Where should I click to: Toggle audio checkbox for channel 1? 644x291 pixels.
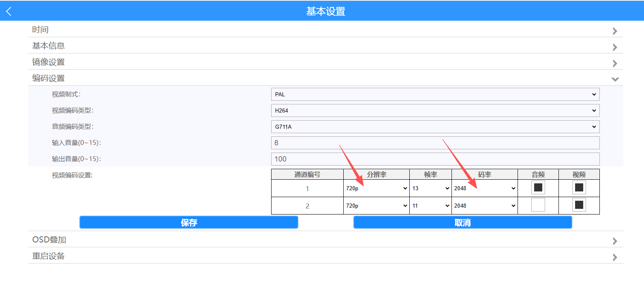pyautogui.click(x=538, y=187)
